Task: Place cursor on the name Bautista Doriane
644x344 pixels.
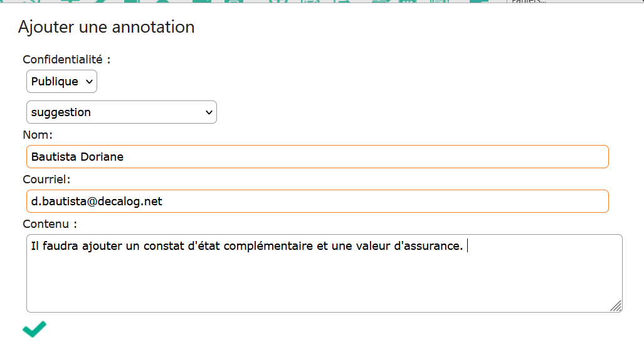Action: click(77, 157)
